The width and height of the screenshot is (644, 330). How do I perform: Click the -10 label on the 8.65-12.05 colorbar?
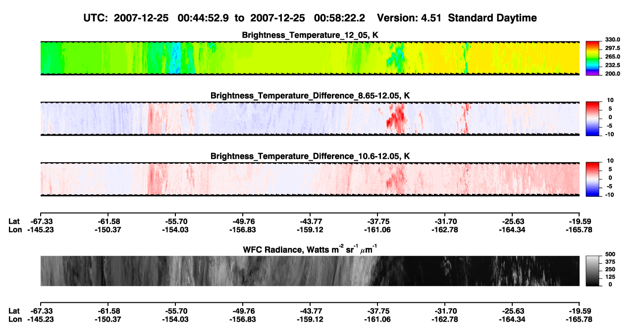tap(609, 134)
